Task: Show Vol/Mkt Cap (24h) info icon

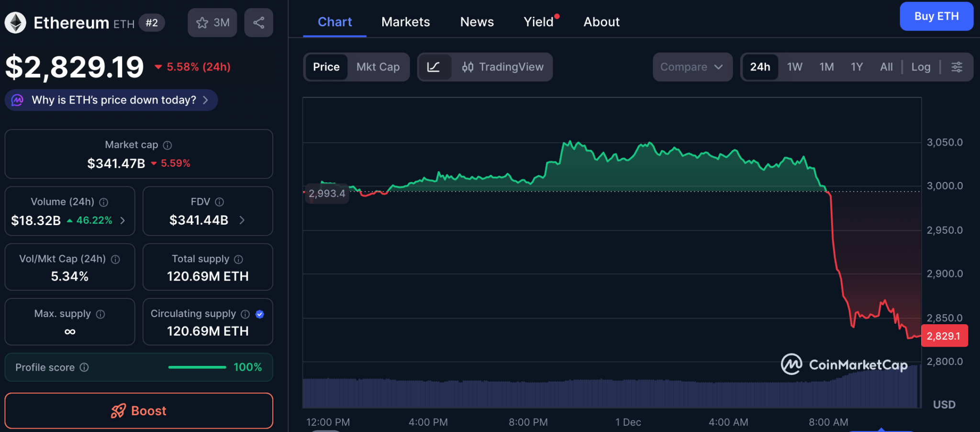Action: [115, 259]
